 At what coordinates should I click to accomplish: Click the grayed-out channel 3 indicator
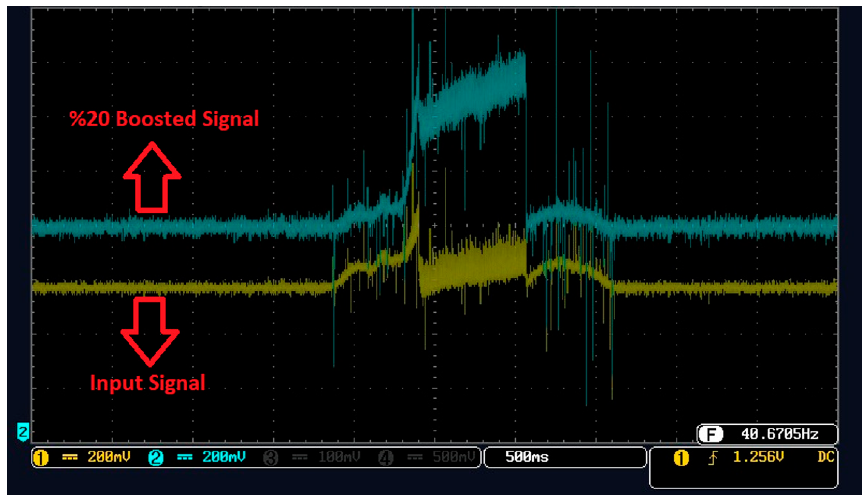click(x=271, y=458)
